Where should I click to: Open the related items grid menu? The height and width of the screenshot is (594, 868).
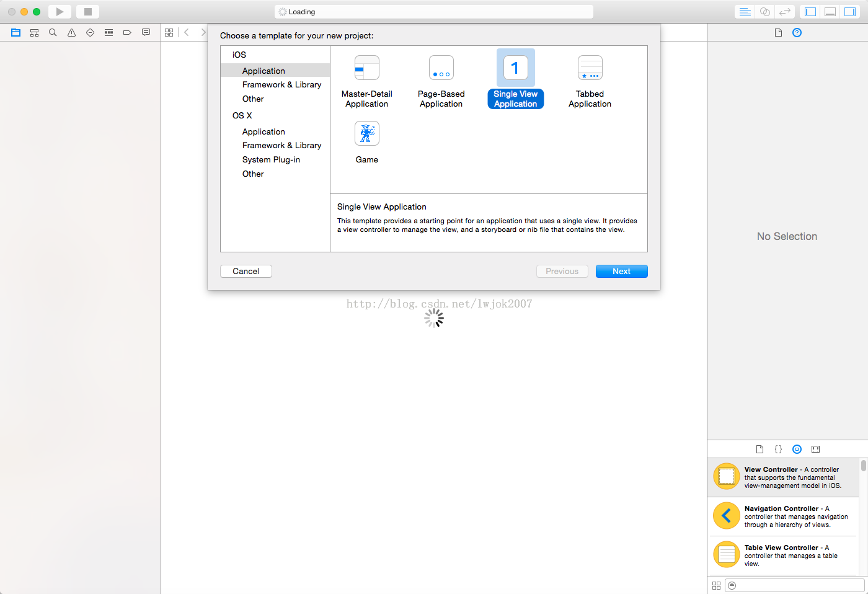pos(169,33)
